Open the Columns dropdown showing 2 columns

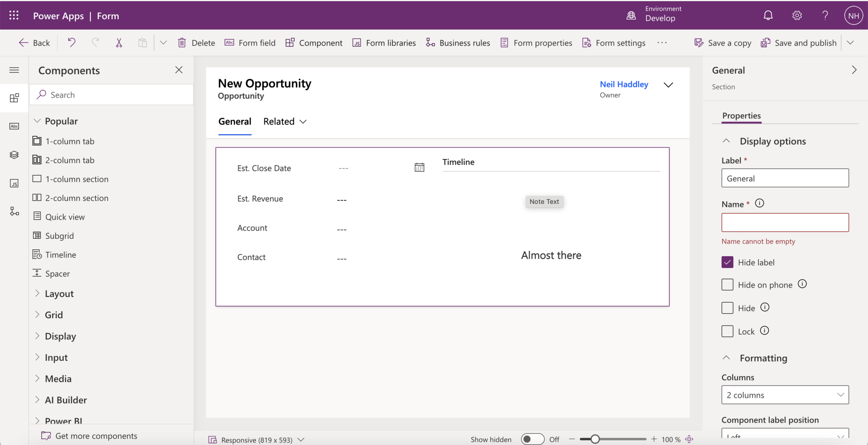click(x=785, y=395)
